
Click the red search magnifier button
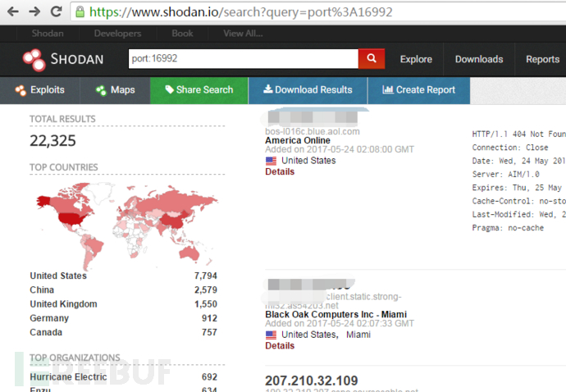tap(372, 58)
